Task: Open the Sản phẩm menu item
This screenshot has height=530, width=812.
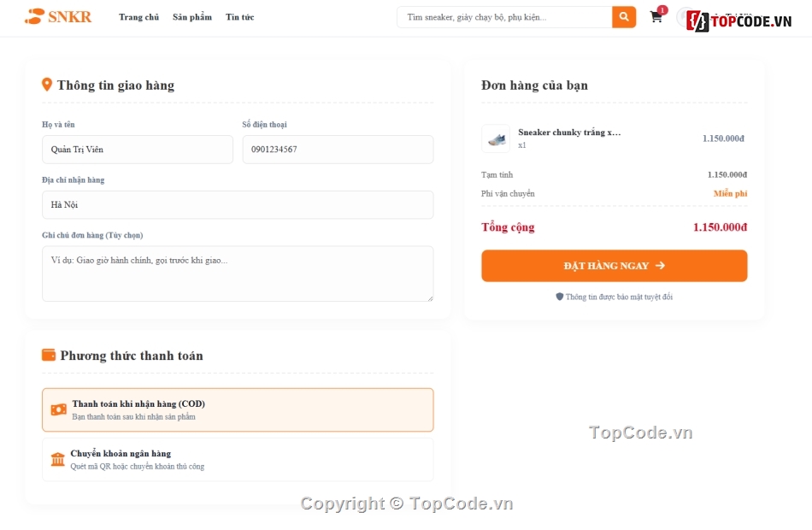Action: 192,17
